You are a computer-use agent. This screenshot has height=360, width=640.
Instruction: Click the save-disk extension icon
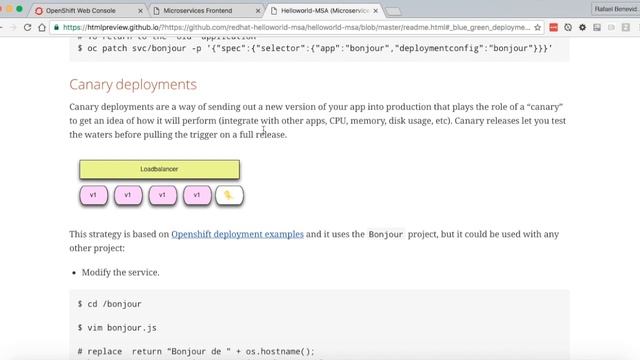(x=597, y=27)
